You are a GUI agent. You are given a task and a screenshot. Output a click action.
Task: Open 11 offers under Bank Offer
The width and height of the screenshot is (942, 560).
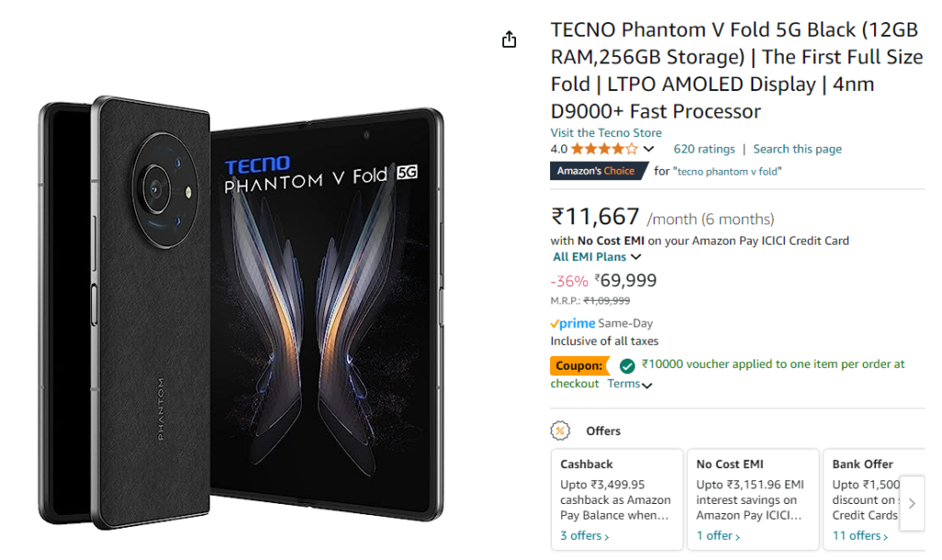pyautogui.click(x=860, y=536)
